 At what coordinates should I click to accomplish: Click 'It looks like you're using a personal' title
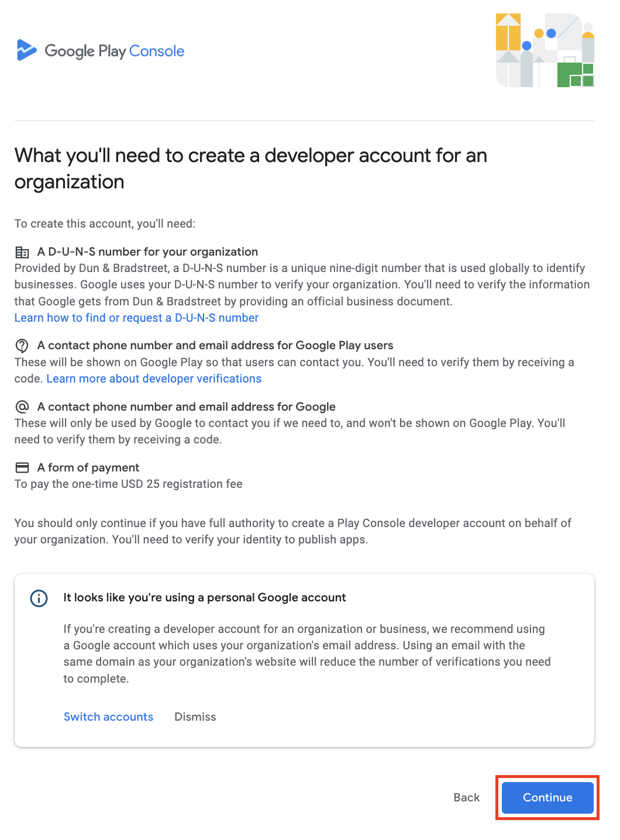pyautogui.click(x=205, y=597)
